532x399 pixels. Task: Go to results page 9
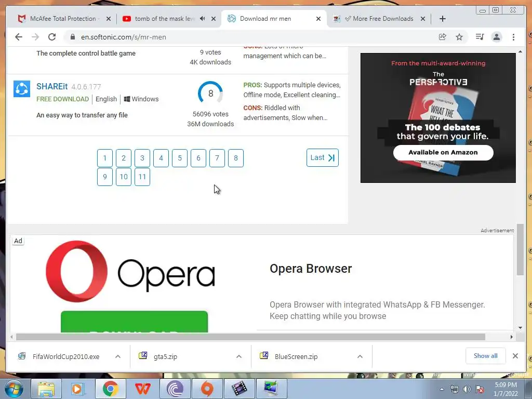pos(105,177)
